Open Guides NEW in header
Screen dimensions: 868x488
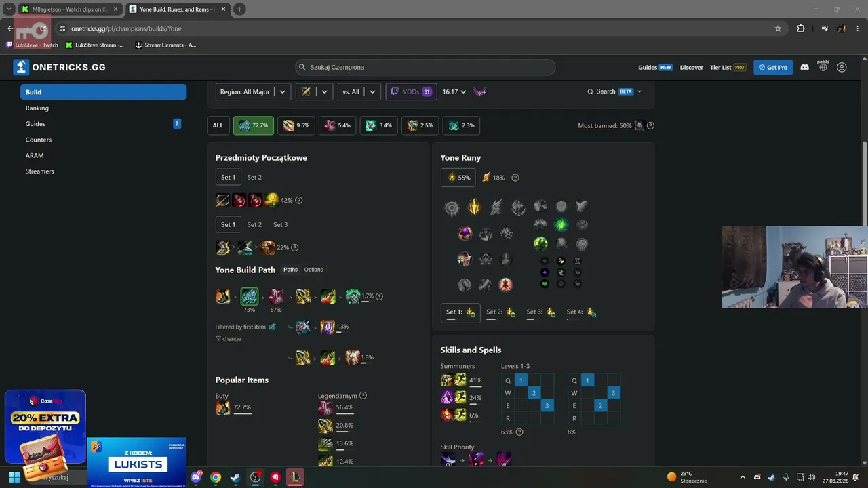tap(655, 67)
